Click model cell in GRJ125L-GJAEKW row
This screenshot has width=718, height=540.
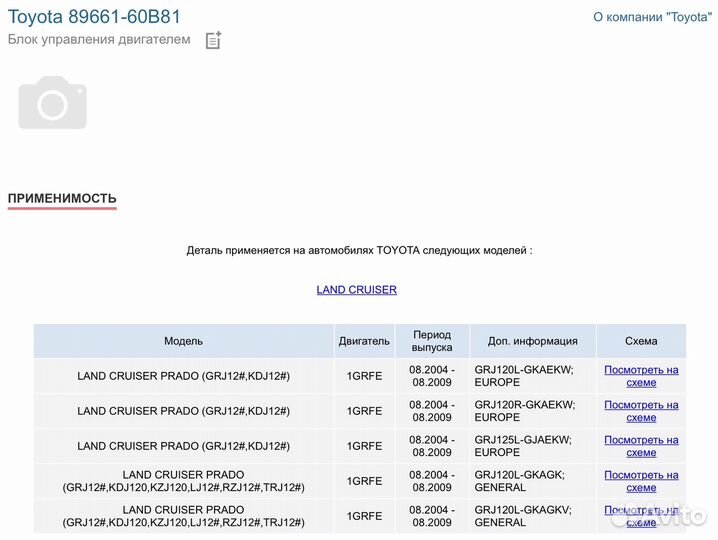point(184,446)
